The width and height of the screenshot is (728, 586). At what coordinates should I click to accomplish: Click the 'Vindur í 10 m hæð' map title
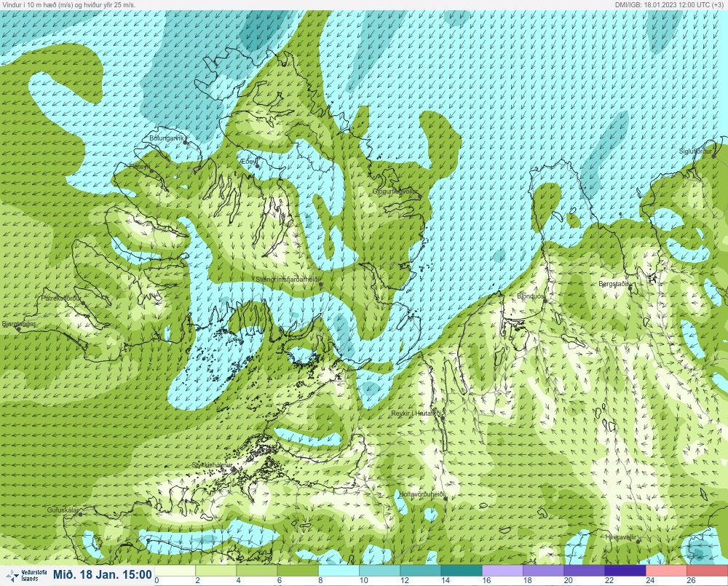[68, 4]
